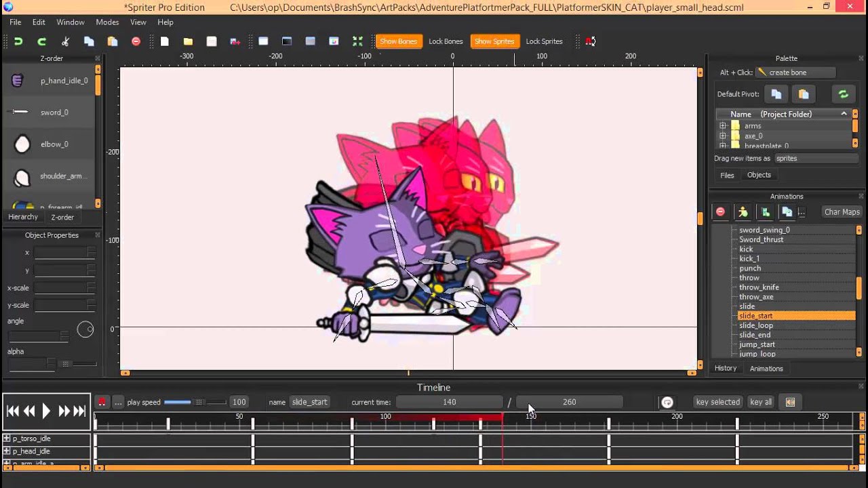Click the Default Pivot copy icon

(776, 94)
